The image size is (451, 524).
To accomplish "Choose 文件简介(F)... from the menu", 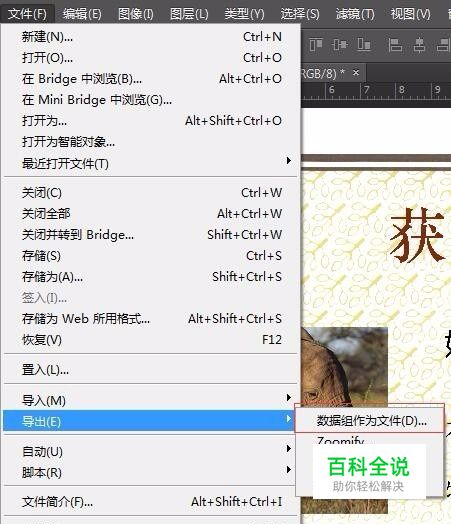I will tap(150, 502).
